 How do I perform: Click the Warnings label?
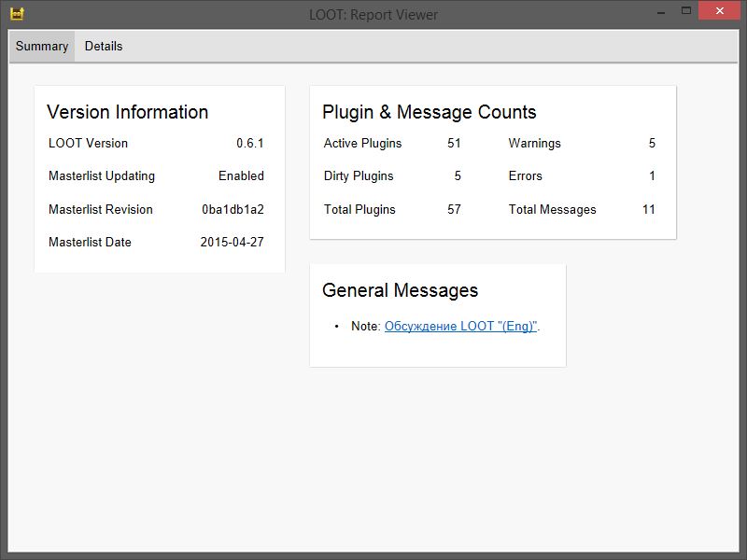[534, 144]
